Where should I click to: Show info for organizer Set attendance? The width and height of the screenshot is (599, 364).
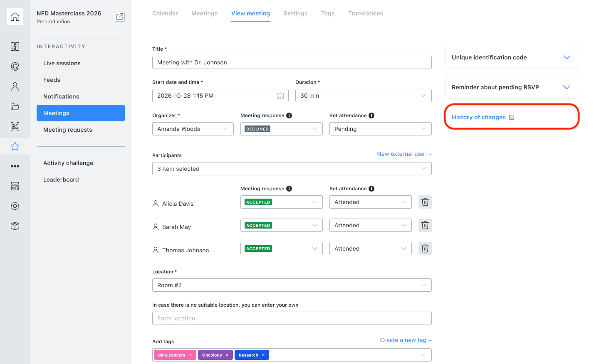[371, 116]
